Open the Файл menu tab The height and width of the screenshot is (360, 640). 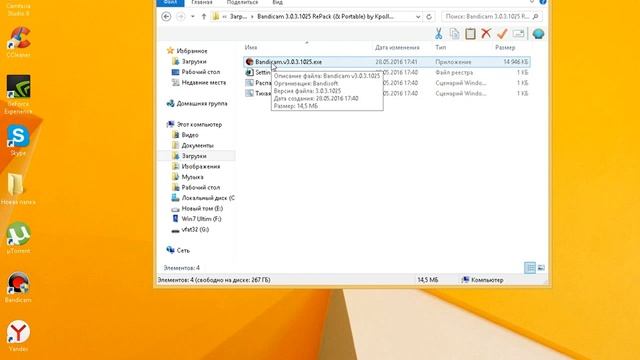pos(170,2)
